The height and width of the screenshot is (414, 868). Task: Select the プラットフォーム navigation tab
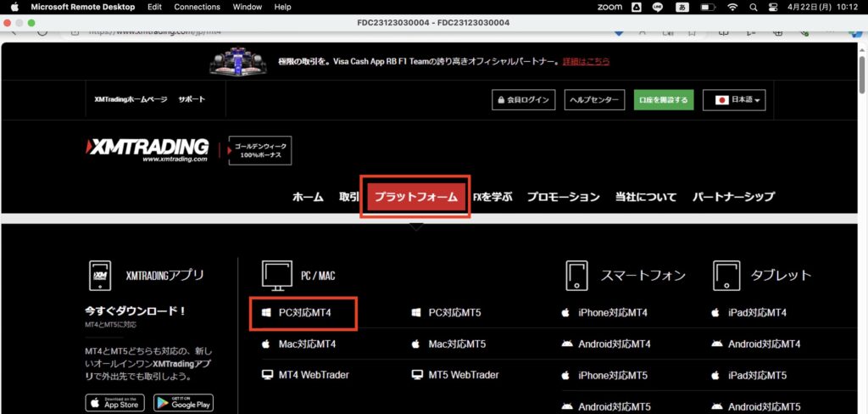click(415, 197)
